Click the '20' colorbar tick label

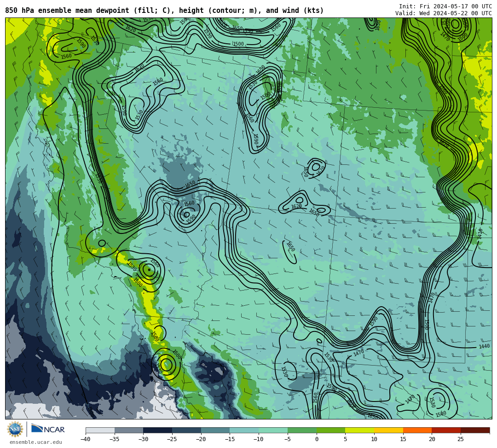point(432,439)
